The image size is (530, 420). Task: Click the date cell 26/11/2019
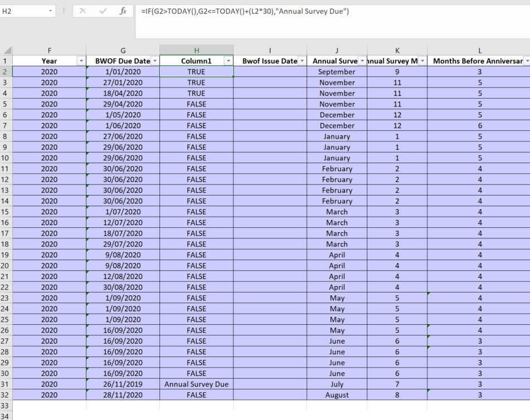[123, 384]
